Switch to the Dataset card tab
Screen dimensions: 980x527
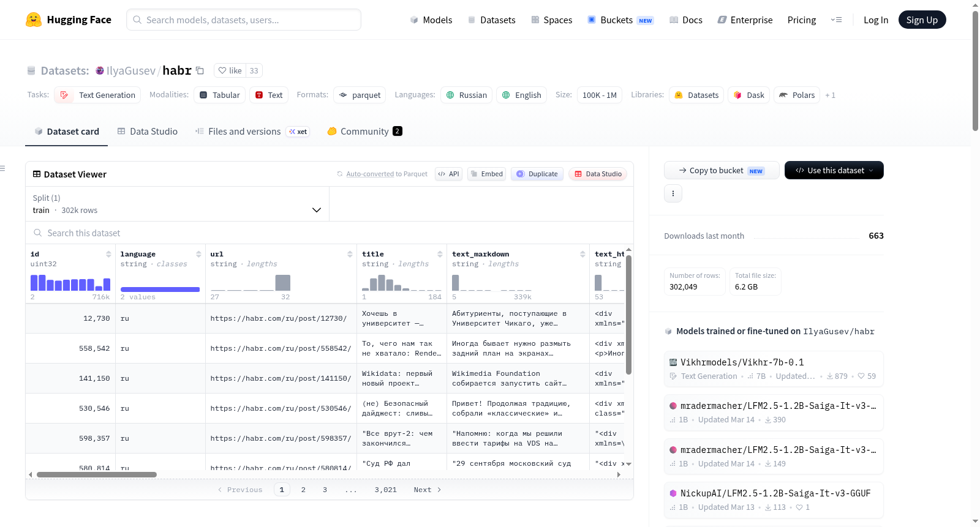click(66, 131)
